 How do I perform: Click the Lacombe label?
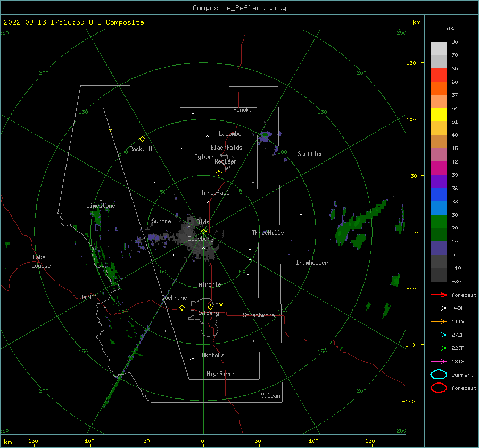tap(230, 134)
